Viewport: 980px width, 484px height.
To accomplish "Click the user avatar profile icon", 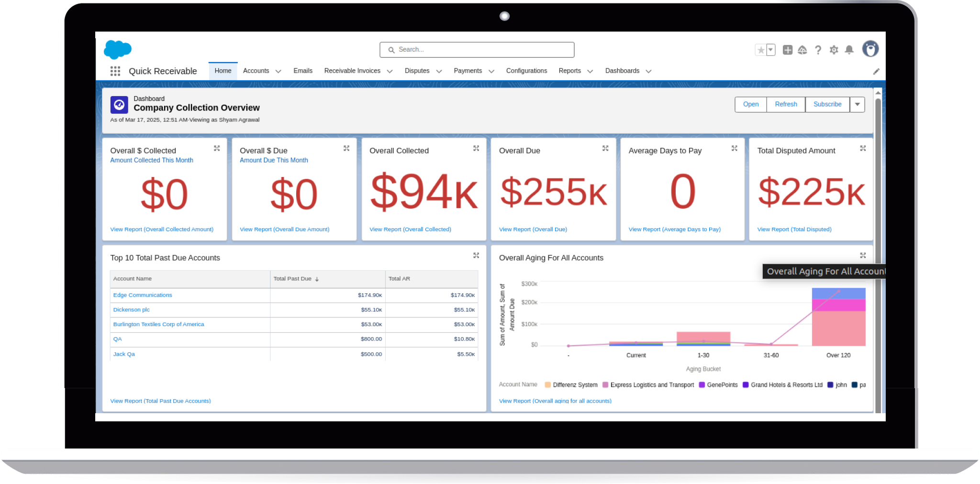I will [870, 49].
